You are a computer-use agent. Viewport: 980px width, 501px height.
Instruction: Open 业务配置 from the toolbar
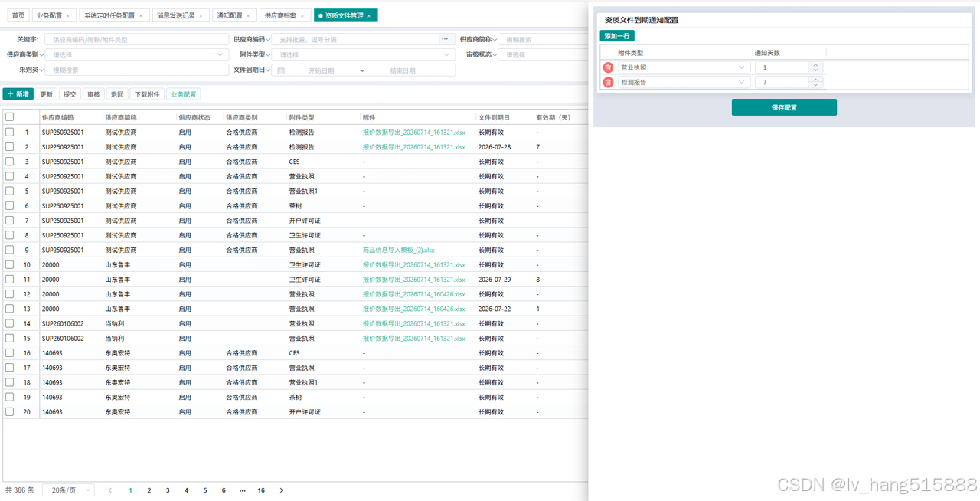point(184,94)
